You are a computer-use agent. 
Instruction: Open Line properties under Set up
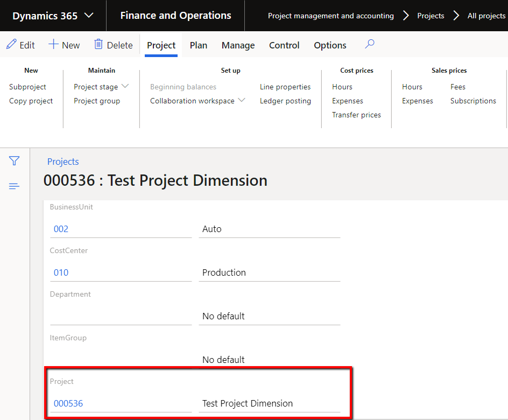(285, 86)
